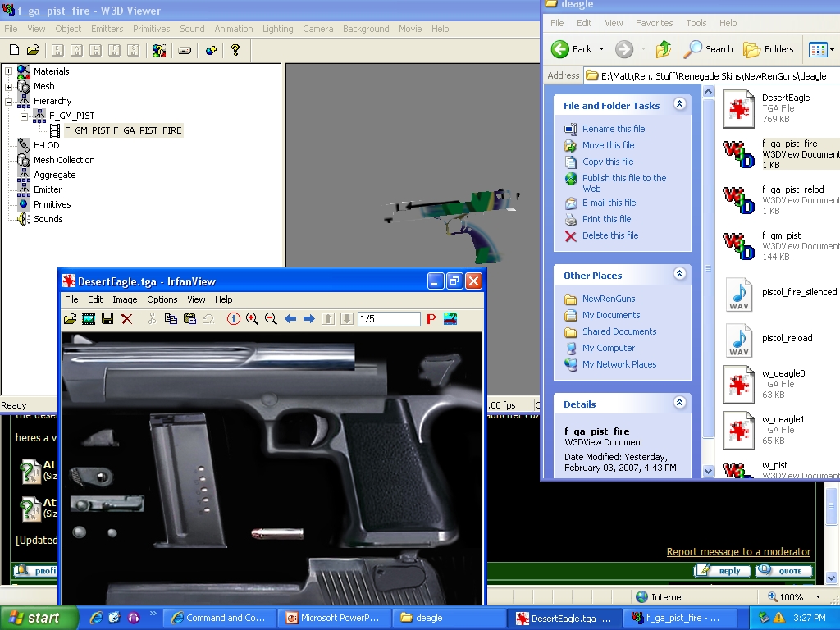Screen dimensions: 840x630
Task: Click the Open file icon in W3D Viewer
Action: tap(33, 50)
